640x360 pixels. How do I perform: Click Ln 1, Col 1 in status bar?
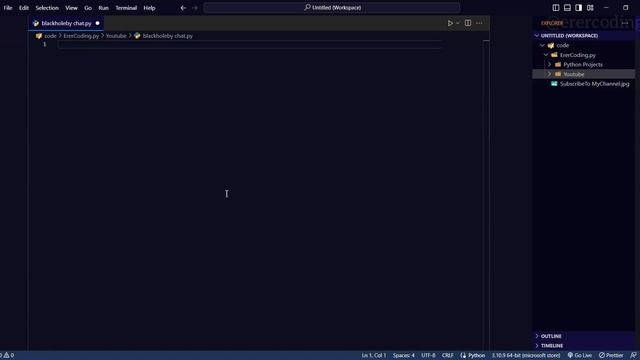(373, 356)
